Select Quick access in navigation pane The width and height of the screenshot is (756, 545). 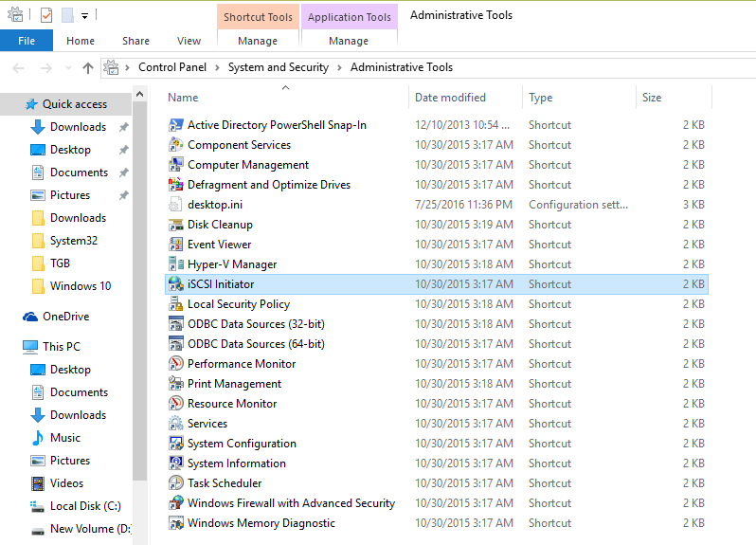(66, 103)
